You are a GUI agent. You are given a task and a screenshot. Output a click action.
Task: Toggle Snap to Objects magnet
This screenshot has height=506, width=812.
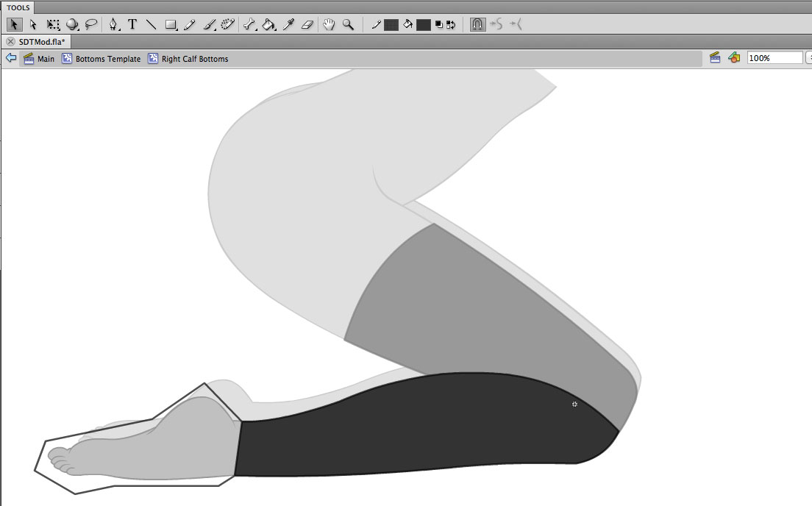coord(477,24)
